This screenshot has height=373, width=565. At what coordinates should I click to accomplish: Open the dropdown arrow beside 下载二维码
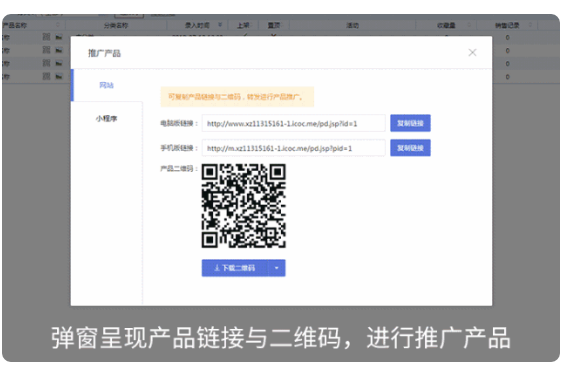tap(277, 268)
